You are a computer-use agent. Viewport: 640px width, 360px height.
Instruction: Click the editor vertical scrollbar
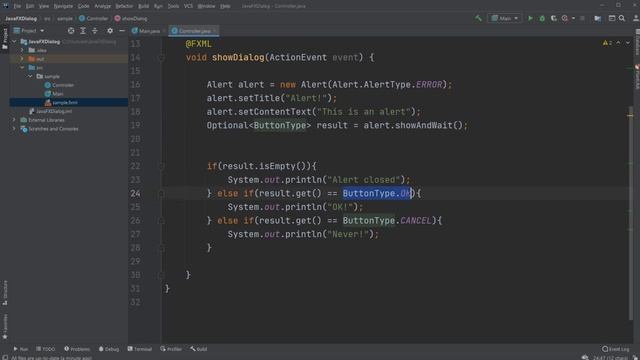[631, 212]
